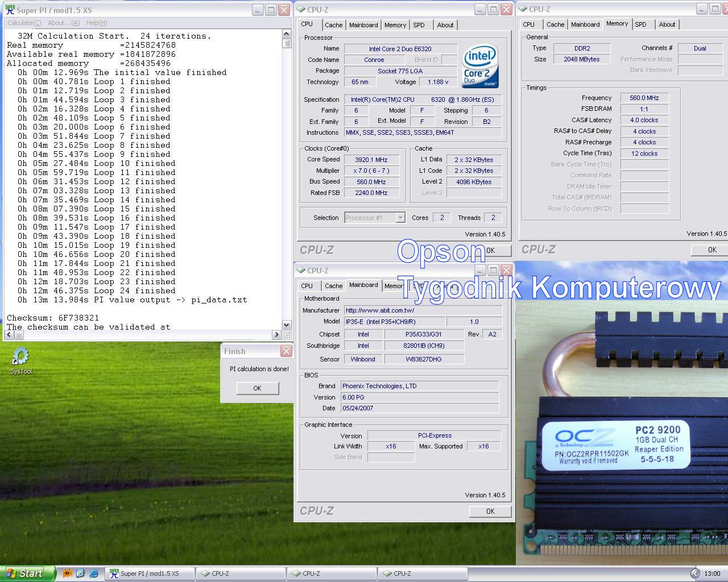Open the Calculate menu in Super PI

24,23
